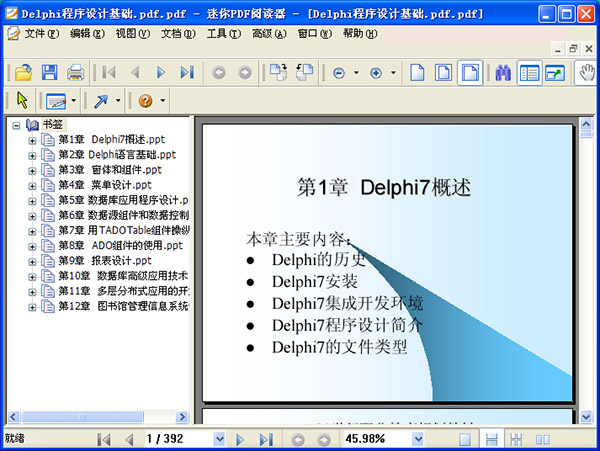Open the 文件(F) menu
Image resolution: width=600 pixels, height=451 pixels.
pos(41,34)
